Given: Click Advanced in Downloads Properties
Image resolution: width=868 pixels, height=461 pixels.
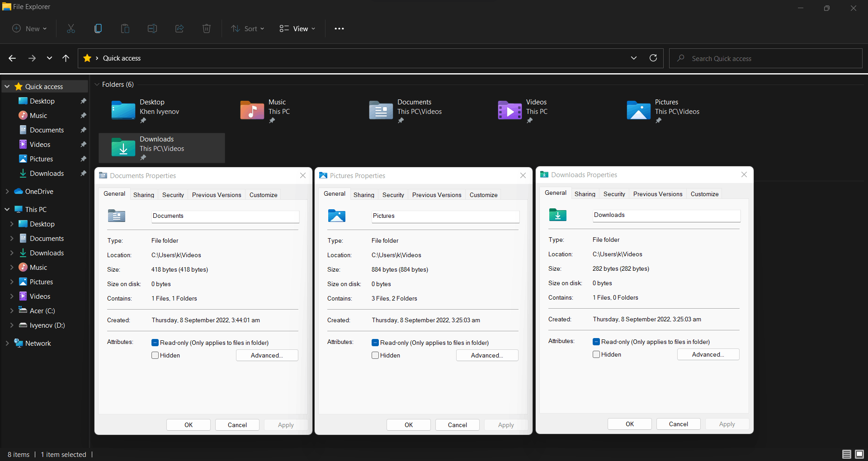Looking at the screenshot, I should click(708, 354).
